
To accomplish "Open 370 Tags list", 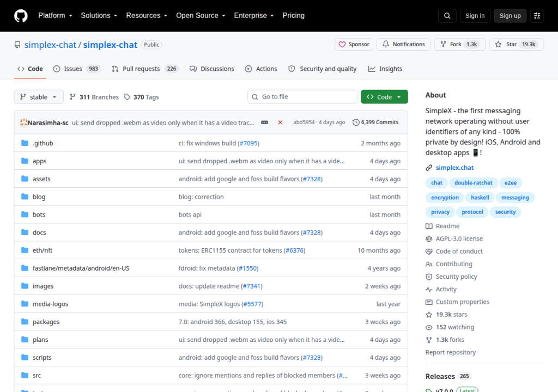I will (x=141, y=97).
